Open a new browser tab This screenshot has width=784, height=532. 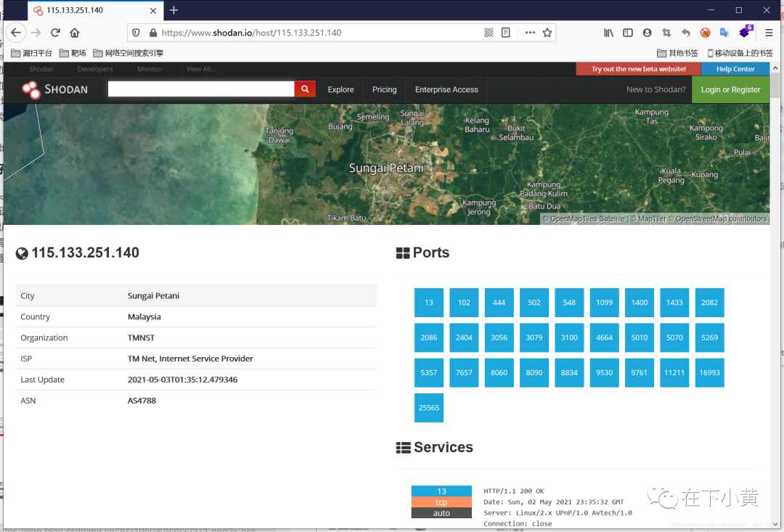[x=173, y=10]
